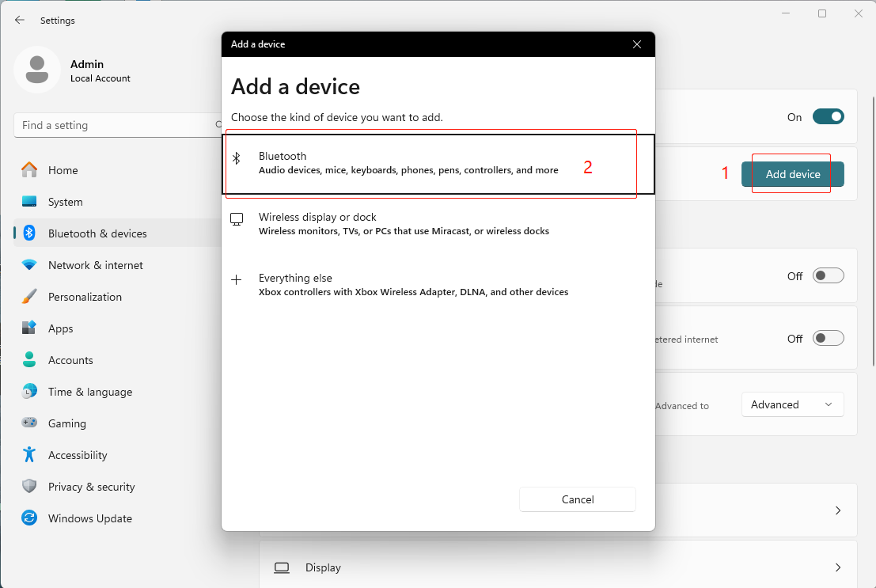Turn off the Bluetooth On toggle

pos(828,117)
